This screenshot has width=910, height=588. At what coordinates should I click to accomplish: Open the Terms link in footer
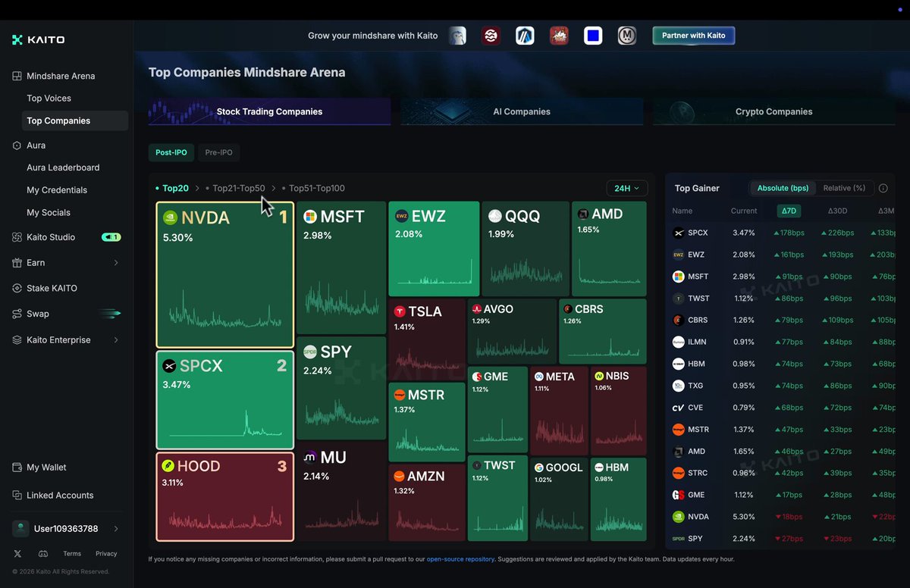(72, 554)
